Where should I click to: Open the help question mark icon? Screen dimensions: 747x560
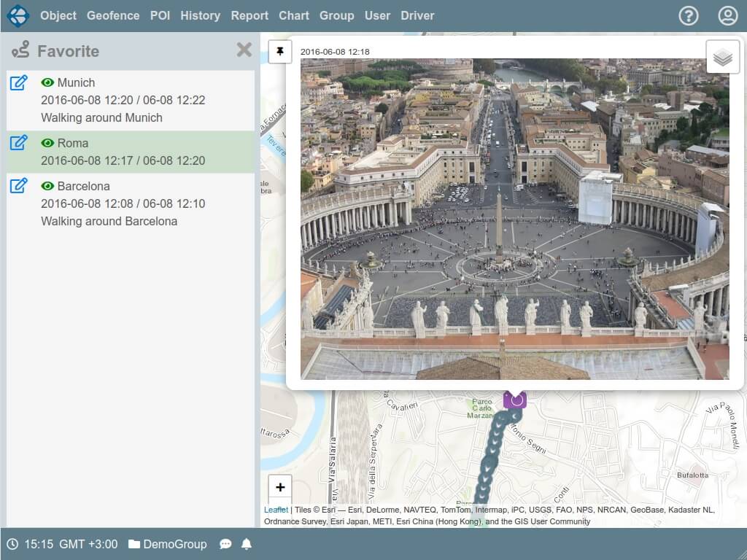(x=688, y=15)
